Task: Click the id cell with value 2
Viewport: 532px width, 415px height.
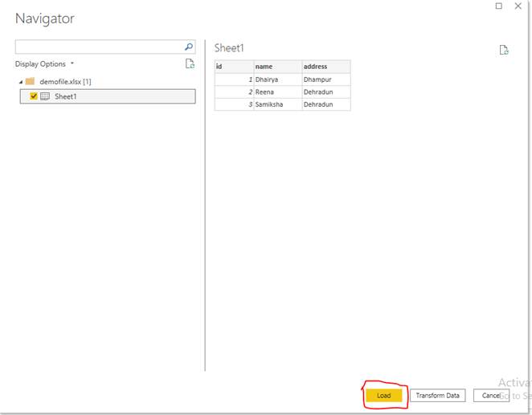Action: point(234,92)
